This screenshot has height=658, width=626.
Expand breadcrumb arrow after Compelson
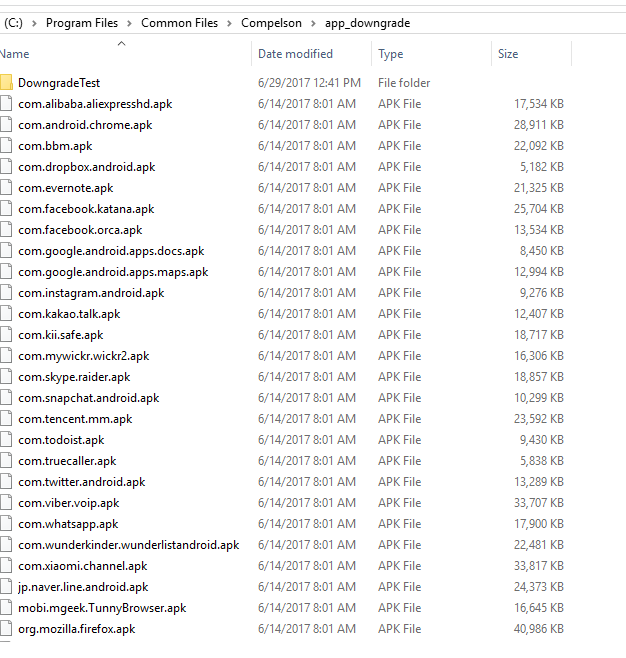(313, 23)
